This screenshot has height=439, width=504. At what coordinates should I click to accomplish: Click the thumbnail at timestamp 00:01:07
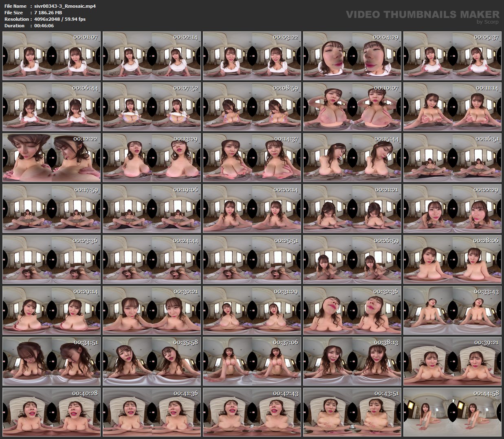pos(51,56)
